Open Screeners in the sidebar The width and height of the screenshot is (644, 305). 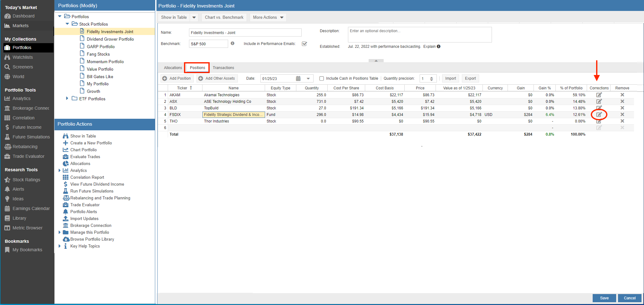click(23, 67)
